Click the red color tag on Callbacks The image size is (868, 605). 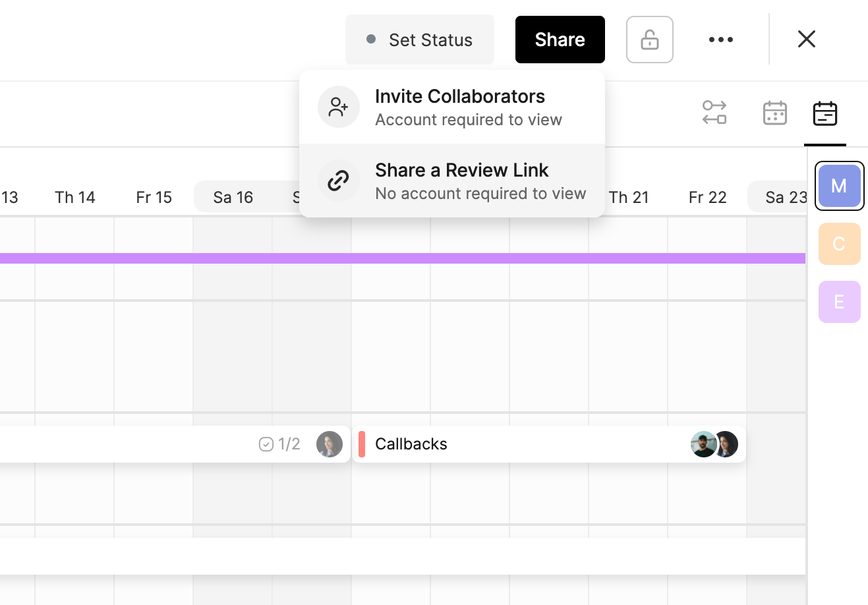coord(362,444)
